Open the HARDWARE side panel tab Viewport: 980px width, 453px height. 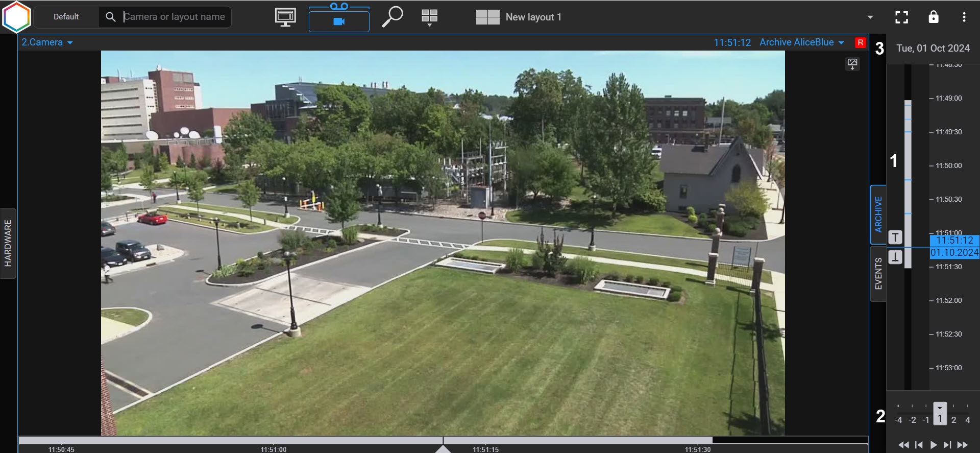tap(8, 243)
